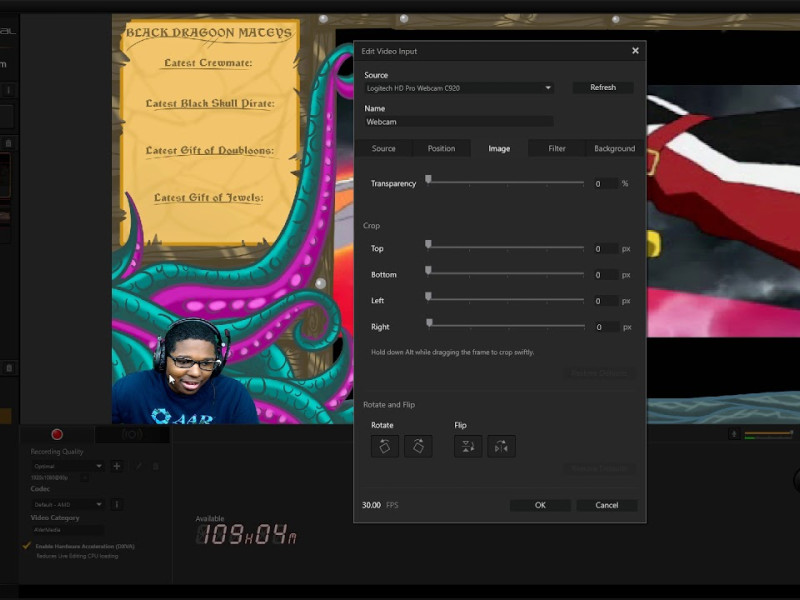Adjust the Transparency slider handle

point(429,179)
